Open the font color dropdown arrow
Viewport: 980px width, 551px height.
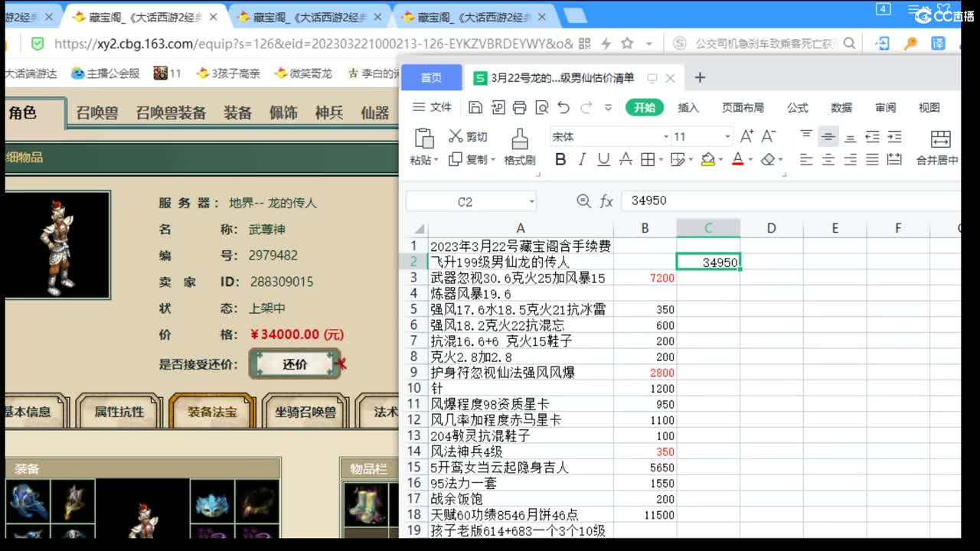point(751,160)
